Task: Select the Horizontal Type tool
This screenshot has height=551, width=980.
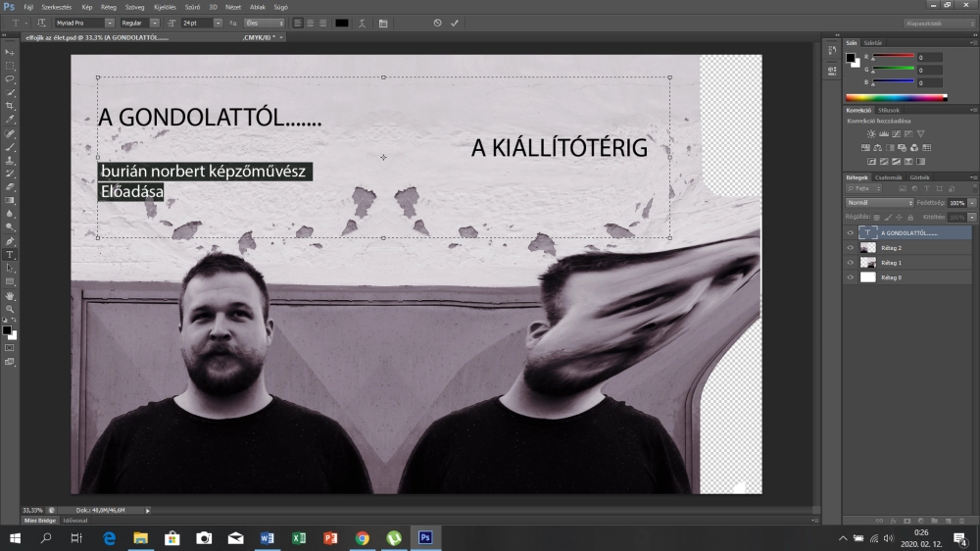Action: 10,254
